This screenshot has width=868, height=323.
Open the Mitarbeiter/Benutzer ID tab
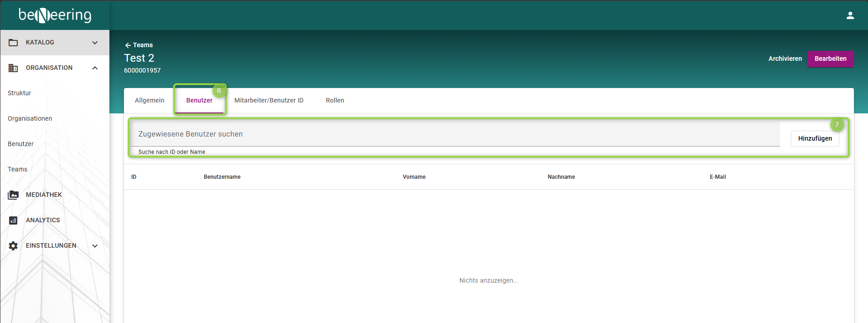point(269,100)
